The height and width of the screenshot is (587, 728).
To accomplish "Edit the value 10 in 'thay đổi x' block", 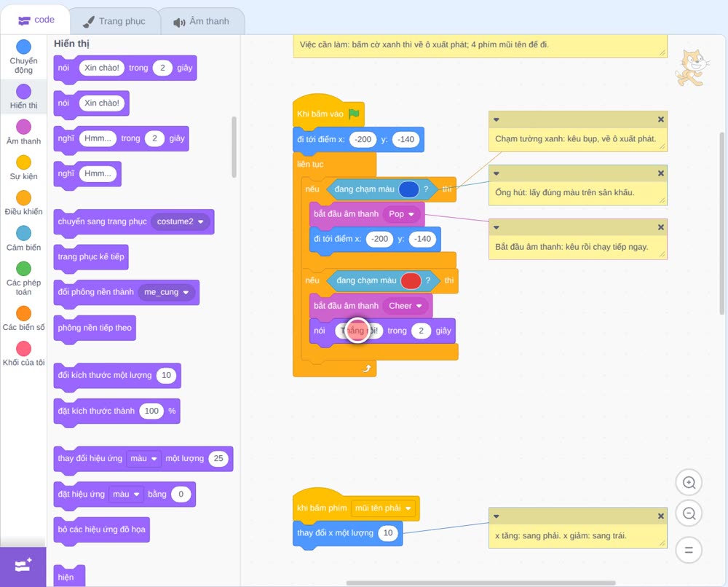I will (388, 533).
